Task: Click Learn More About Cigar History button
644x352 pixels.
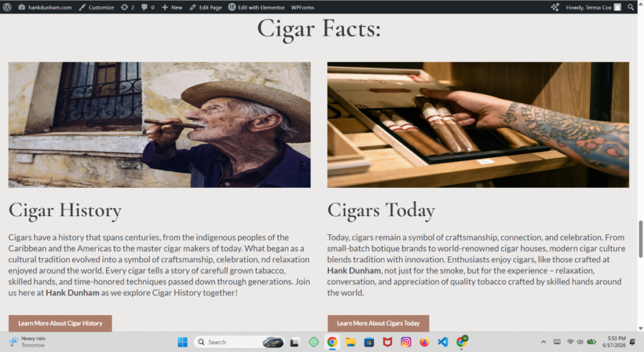Action: [x=60, y=323]
